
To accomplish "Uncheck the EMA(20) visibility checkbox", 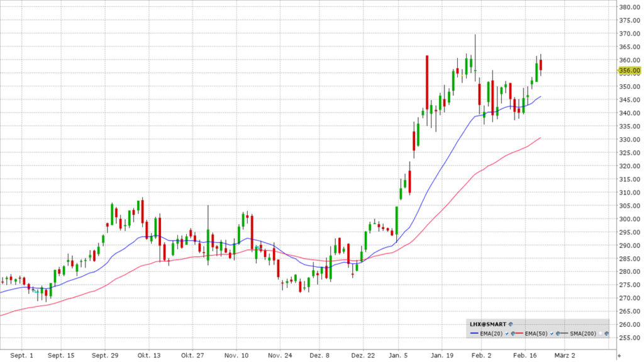I will pos(507,333).
